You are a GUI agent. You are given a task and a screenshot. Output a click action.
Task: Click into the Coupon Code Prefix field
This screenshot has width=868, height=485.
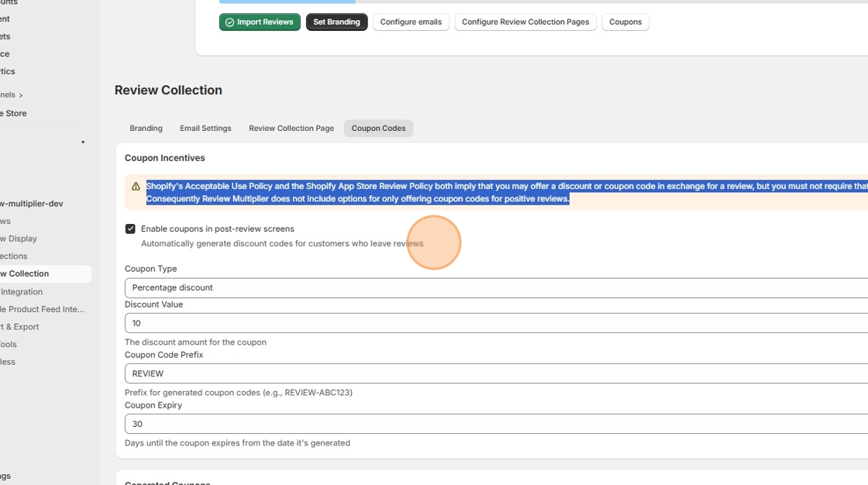click(496, 373)
